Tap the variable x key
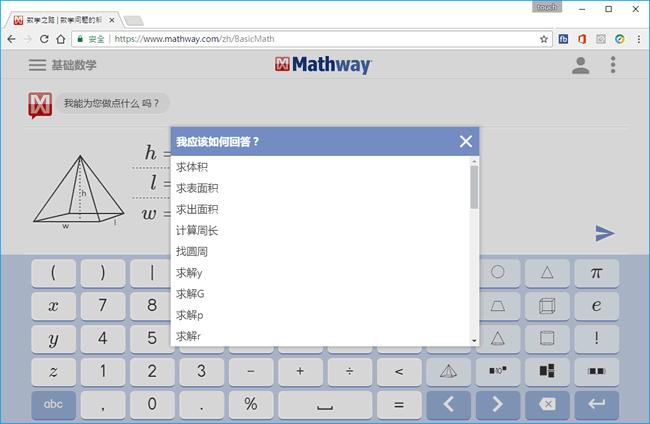This screenshot has height=424, width=650. (x=53, y=306)
